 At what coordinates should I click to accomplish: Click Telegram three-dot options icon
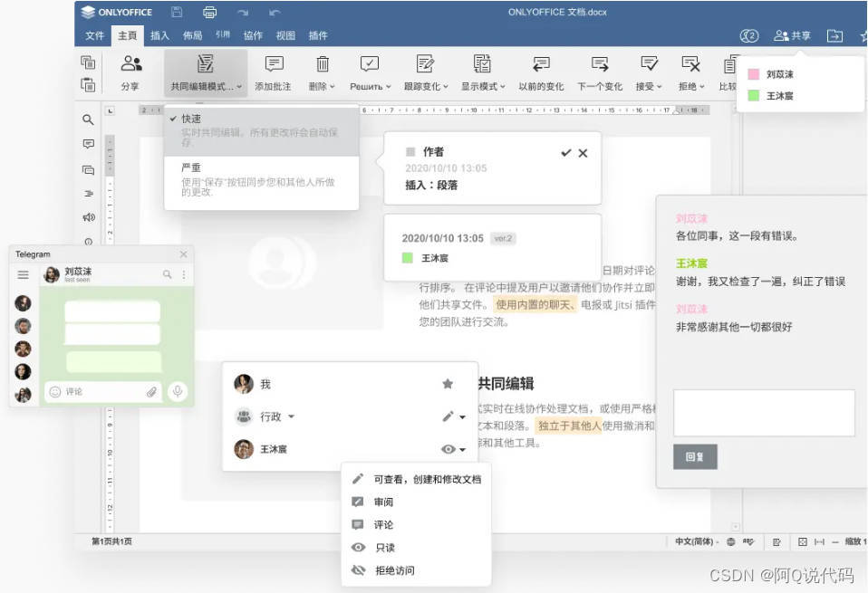coord(184,274)
